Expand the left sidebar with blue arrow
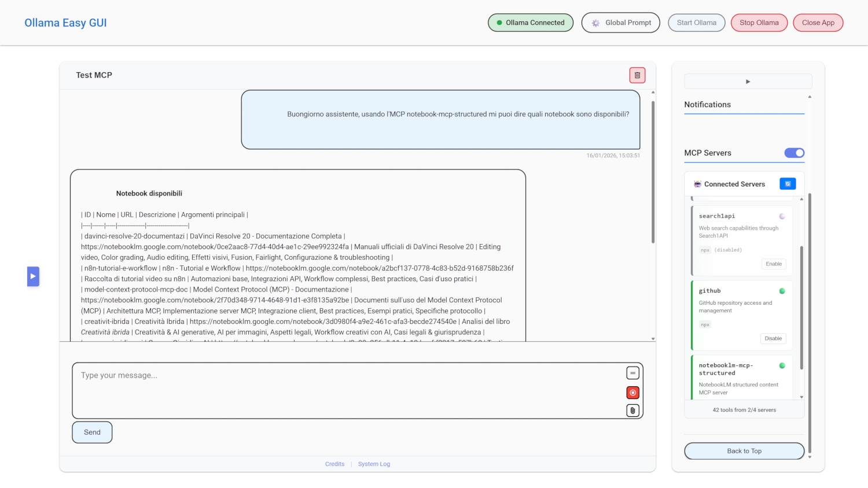Image resolution: width=868 pixels, height=488 pixels. [33, 276]
